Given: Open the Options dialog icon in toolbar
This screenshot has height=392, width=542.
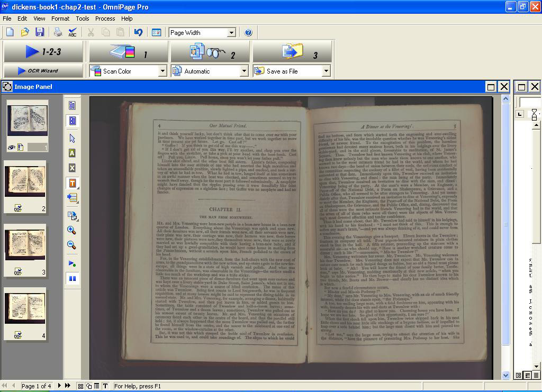Looking at the screenshot, I should coord(156,32).
